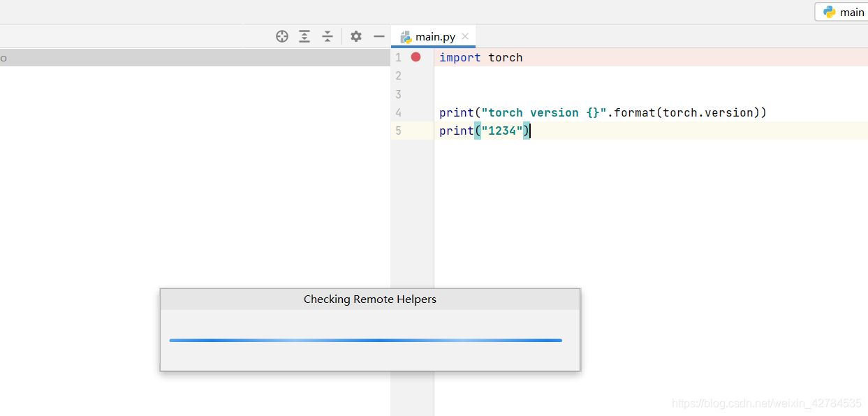Screen dimensions: 868x416
Task: Click the Checking Remote Helpers dialog title
Action: [370, 299]
